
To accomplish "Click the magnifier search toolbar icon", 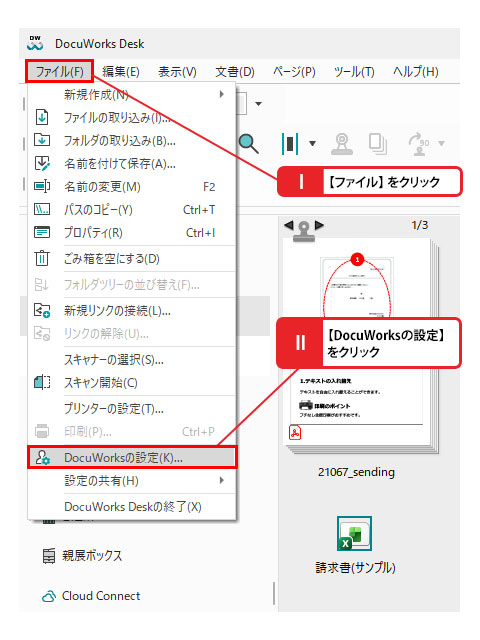I will 249,143.
